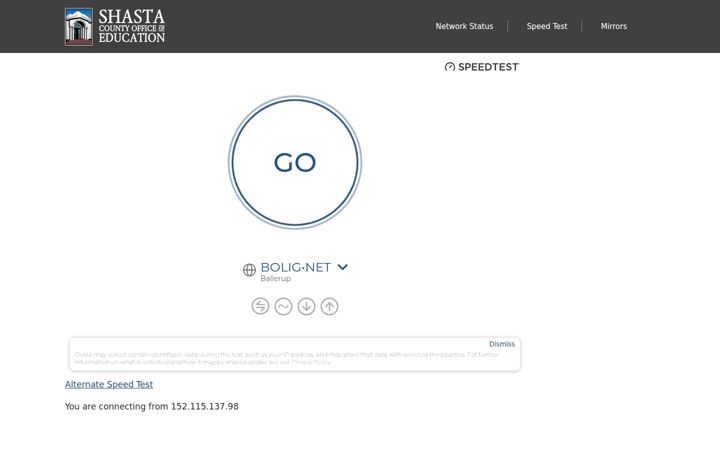This screenshot has height=450, width=720.
Task: Click the SPEEDTEST gauge logo
Action: tap(482, 67)
